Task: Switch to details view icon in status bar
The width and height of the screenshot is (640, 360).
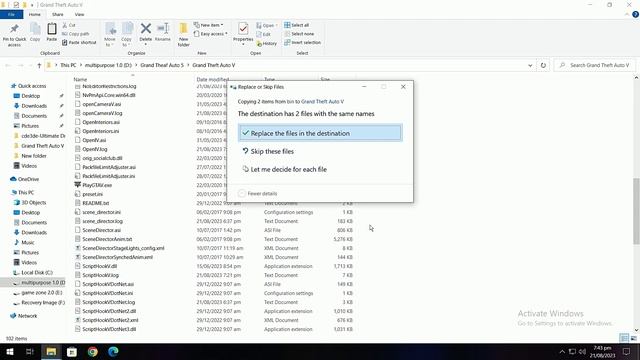Action: [624, 338]
